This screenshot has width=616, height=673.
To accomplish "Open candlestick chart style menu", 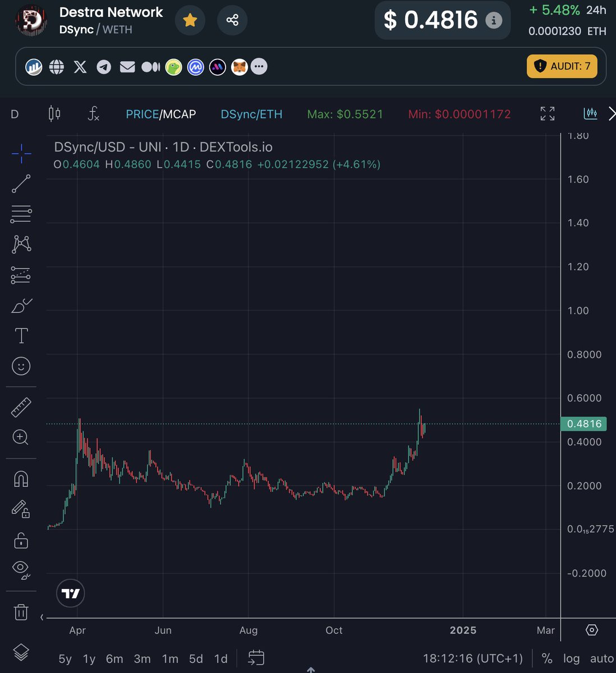I will (54, 114).
